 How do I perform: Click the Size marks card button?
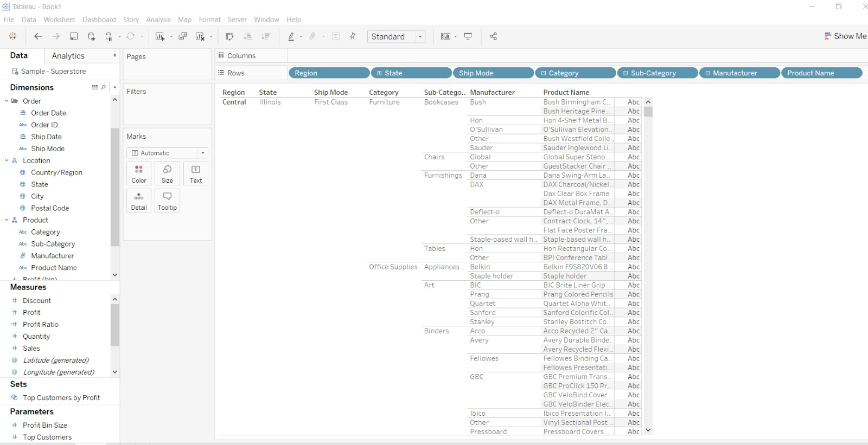click(x=167, y=174)
